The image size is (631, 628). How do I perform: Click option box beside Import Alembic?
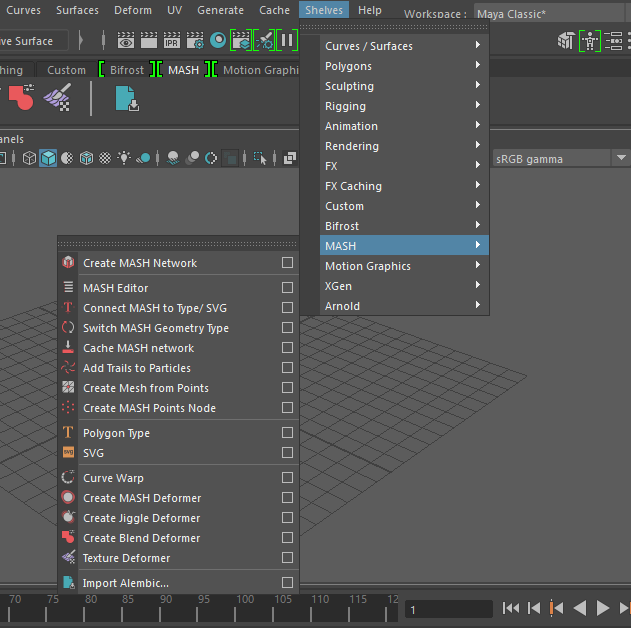[287, 583]
